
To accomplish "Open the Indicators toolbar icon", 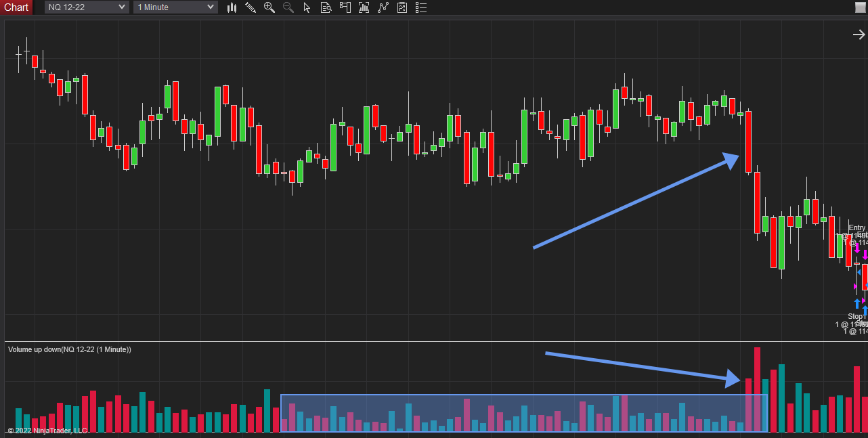I will (364, 7).
